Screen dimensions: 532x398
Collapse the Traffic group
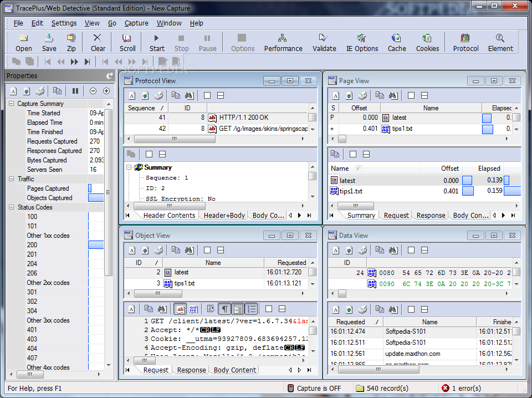[x=12, y=179]
